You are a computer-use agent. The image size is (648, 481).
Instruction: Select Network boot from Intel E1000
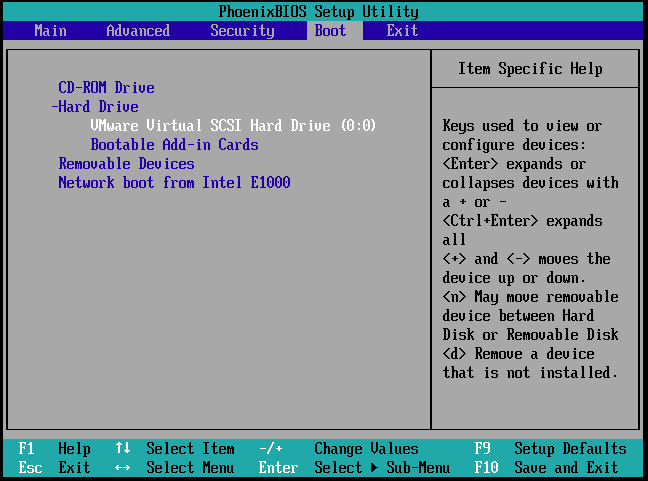174,183
